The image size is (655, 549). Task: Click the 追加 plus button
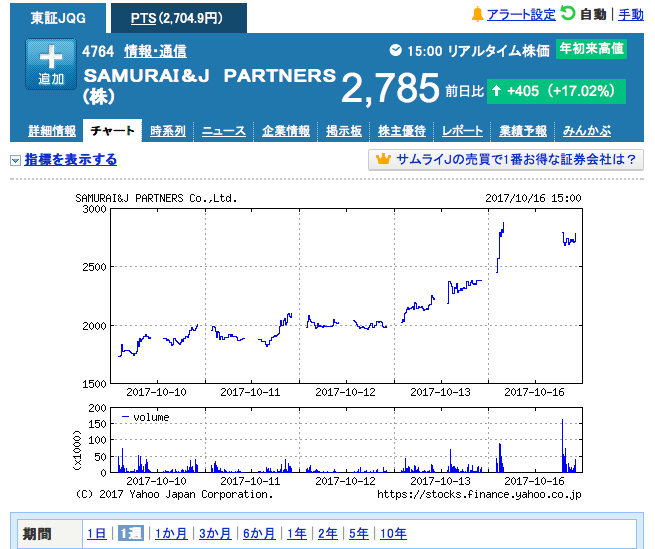51,64
